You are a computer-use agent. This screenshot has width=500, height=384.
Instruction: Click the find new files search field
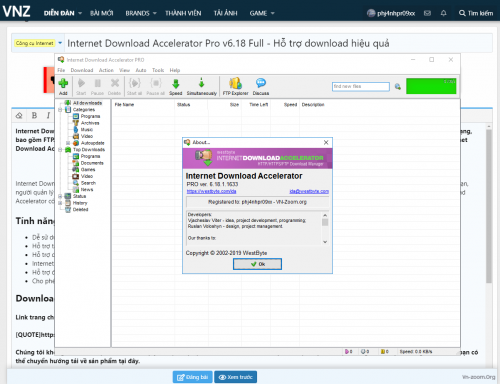(x=361, y=87)
